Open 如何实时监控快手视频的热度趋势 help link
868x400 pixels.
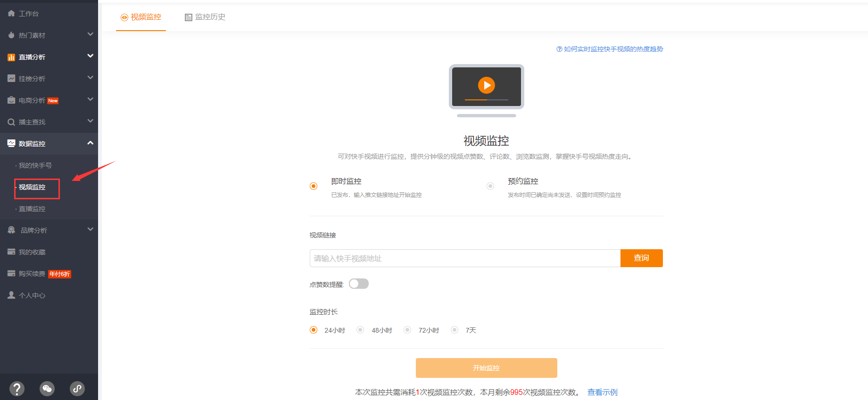coord(613,49)
